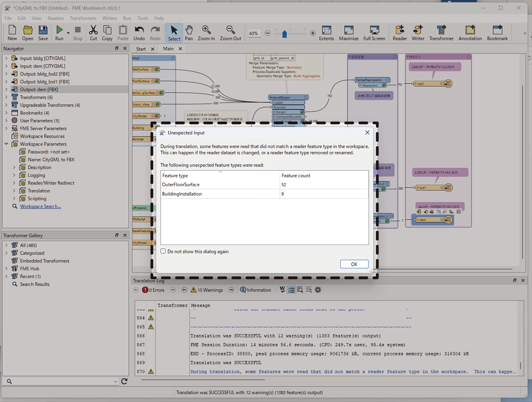532x402 pixels.
Task: Click the zoom minus circle button
Action: point(268,34)
